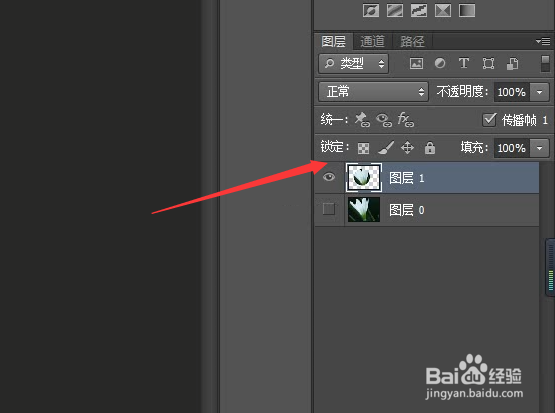
Task: Filter layers by text type
Action: point(464,63)
